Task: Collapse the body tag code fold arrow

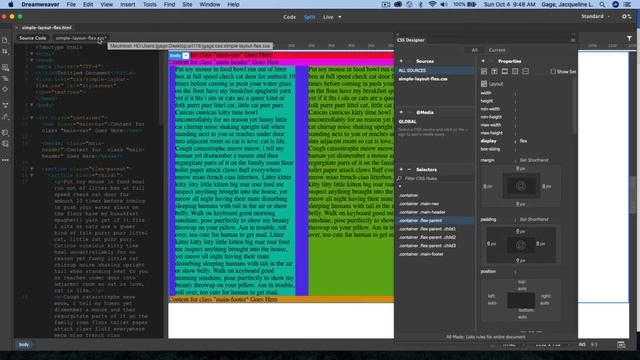Action: 32,105
